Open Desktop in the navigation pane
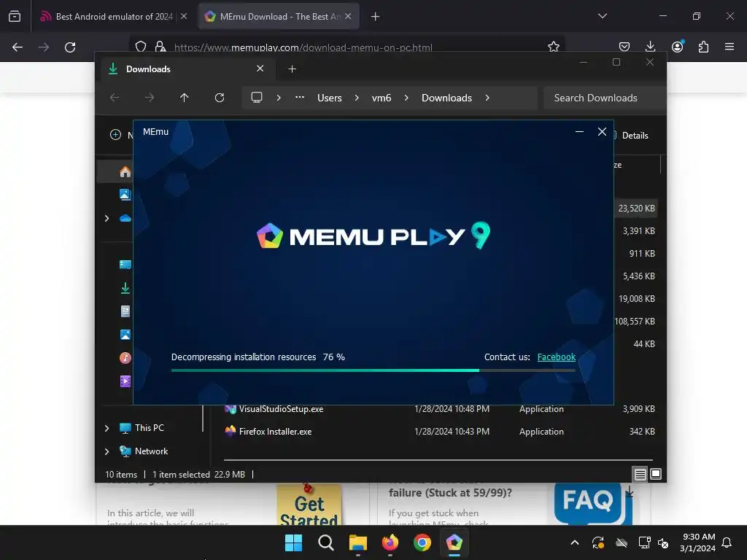Image resolution: width=747 pixels, height=560 pixels. coord(125,265)
